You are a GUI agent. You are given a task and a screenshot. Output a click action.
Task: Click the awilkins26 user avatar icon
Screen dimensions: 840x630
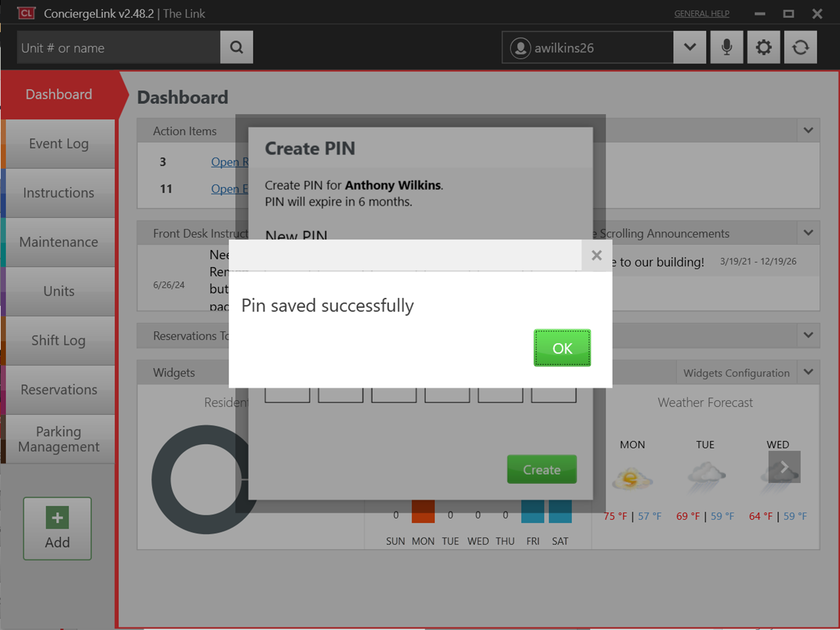520,48
